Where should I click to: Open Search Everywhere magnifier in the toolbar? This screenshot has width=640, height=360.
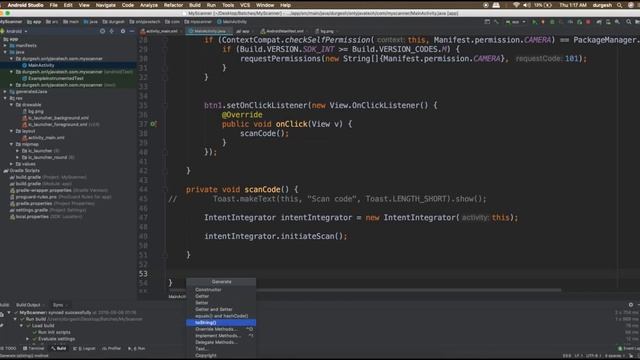[x=629, y=22]
